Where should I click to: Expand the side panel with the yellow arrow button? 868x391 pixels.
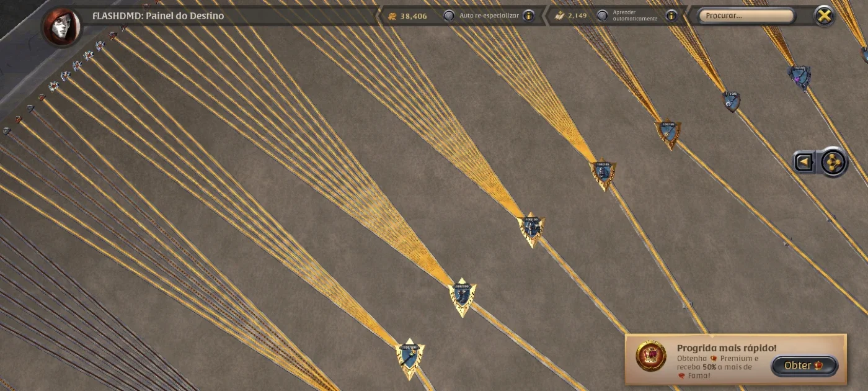pos(804,162)
